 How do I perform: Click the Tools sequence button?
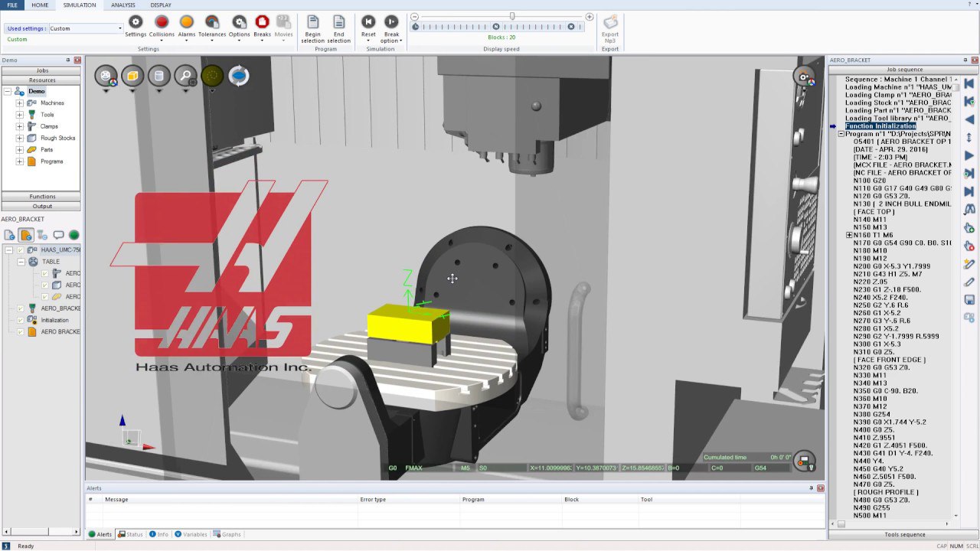pos(904,534)
